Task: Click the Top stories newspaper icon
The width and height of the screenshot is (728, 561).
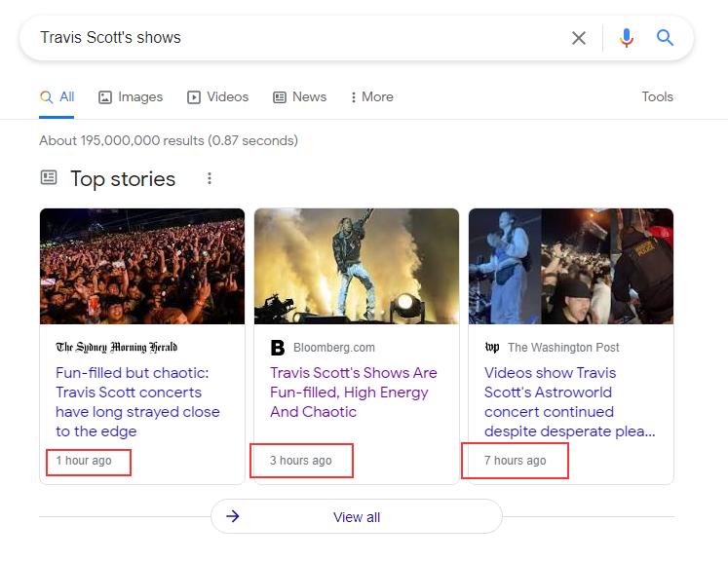Action: [x=49, y=178]
